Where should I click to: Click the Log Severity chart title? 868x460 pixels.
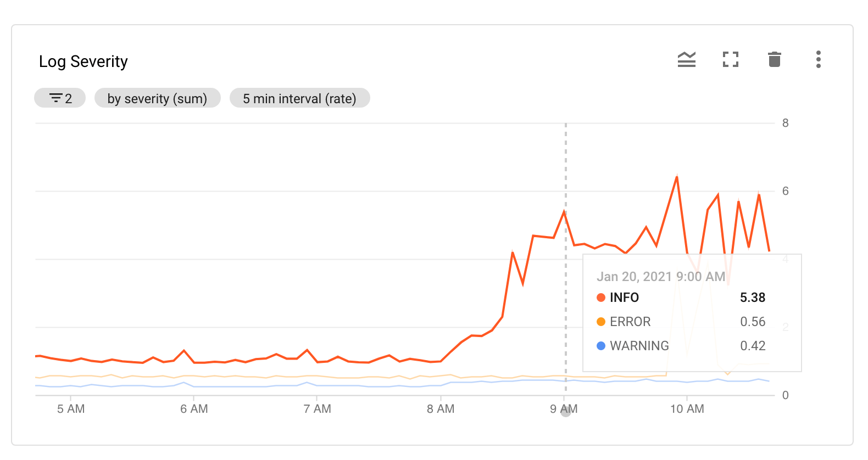click(x=84, y=61)
